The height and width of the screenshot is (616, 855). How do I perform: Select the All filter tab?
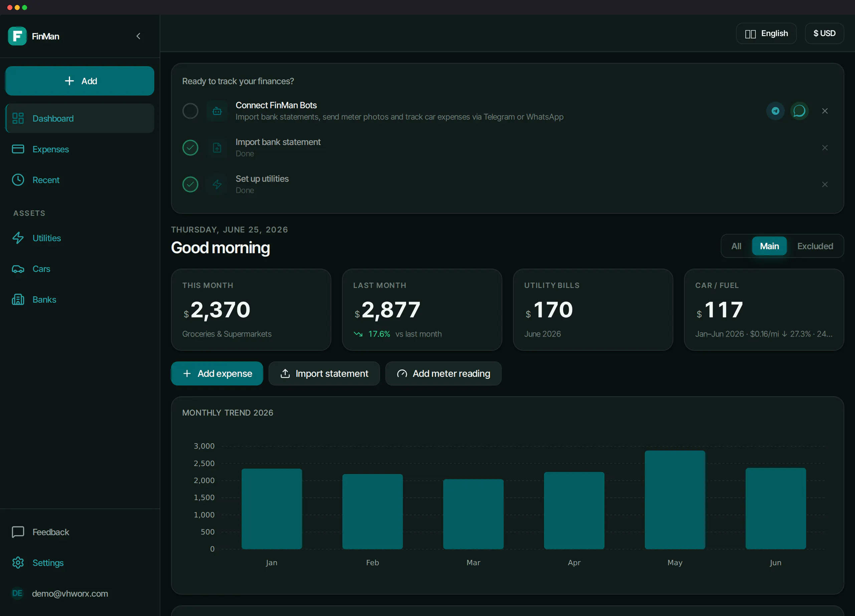coord(736,246)
